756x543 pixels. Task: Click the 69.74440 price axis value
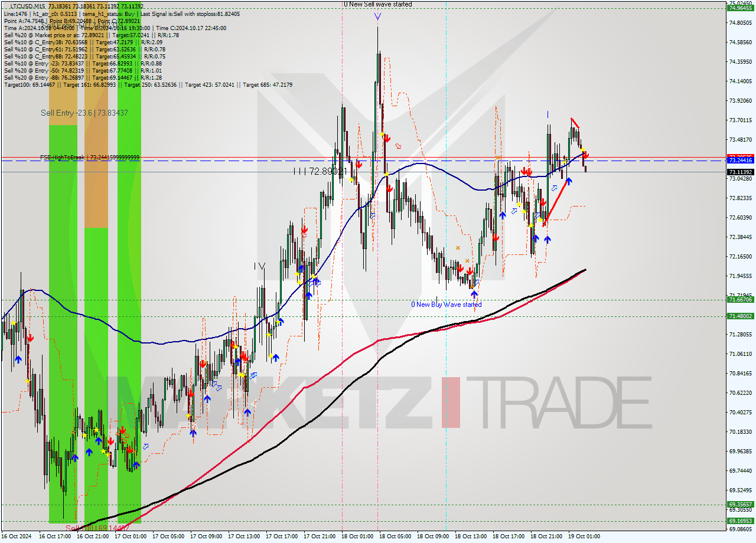tap(740, 470)
